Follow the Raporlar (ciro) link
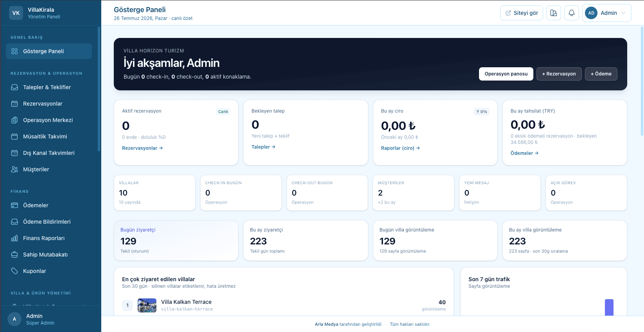 point(400,148)
